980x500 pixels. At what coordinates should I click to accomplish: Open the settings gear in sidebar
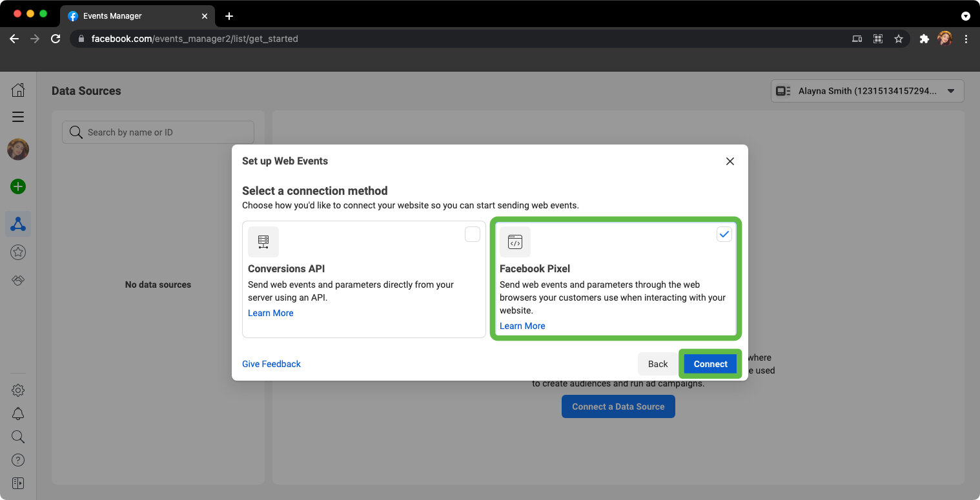point(18,390)
